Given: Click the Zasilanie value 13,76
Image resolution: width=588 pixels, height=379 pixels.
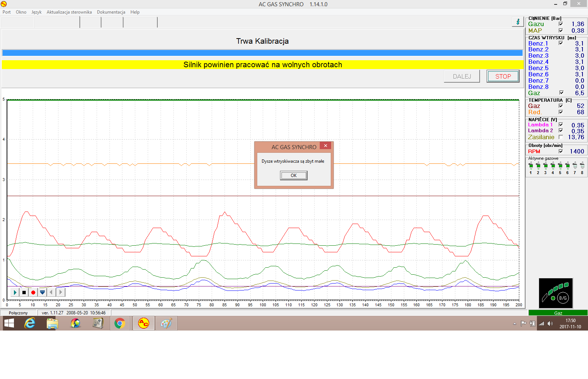Looking at the screenshot, I should [576, 137].
